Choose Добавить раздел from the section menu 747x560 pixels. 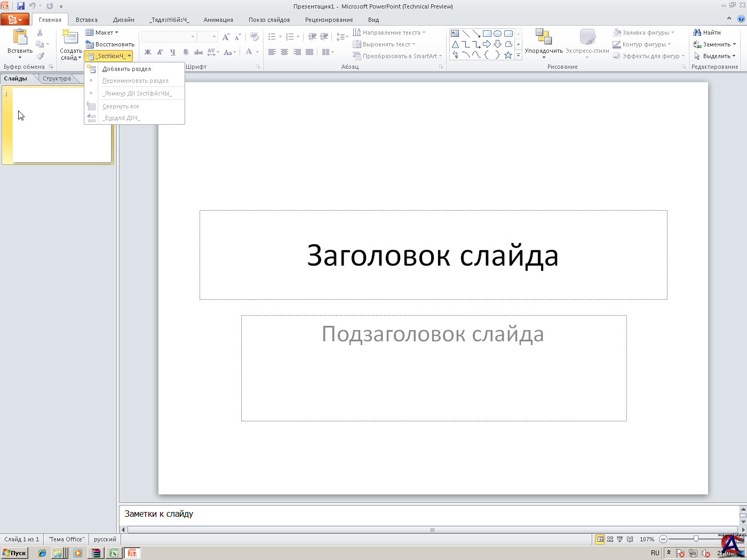(x=126, y=69)
